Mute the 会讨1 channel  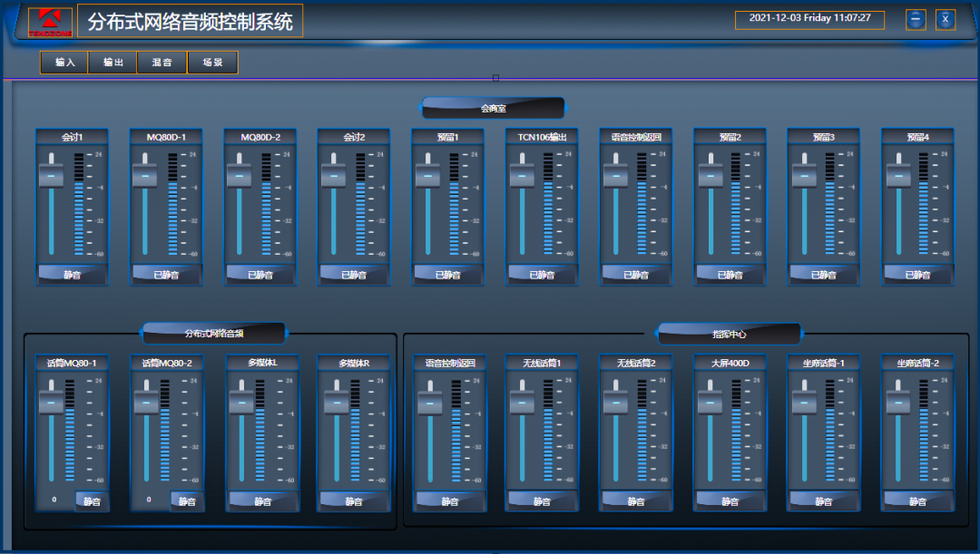coord(72,274)
